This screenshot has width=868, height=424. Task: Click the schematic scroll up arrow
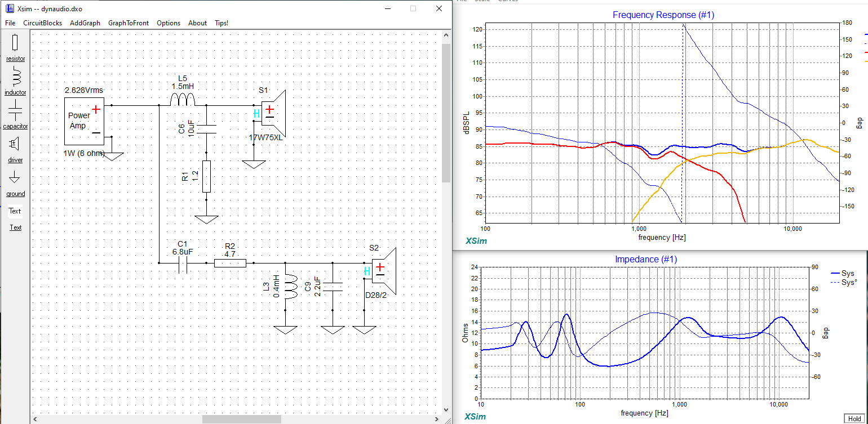pyautogui.click(x=446, y=35)
